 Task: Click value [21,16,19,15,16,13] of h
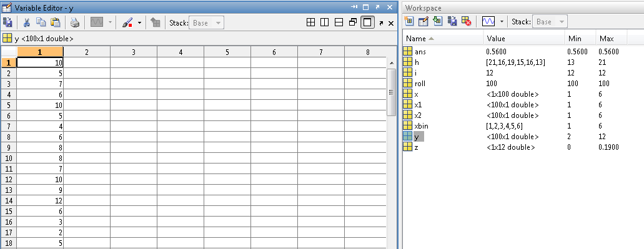click(516, 62)
